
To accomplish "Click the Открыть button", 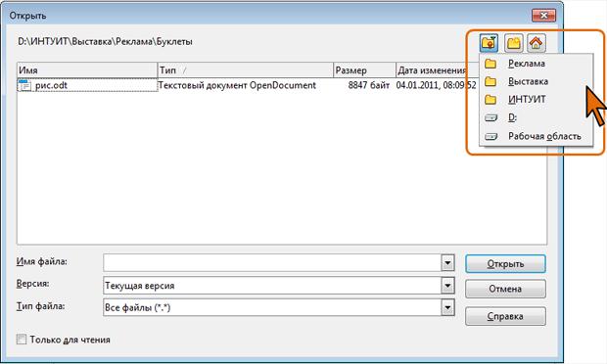I will point(505,264).
